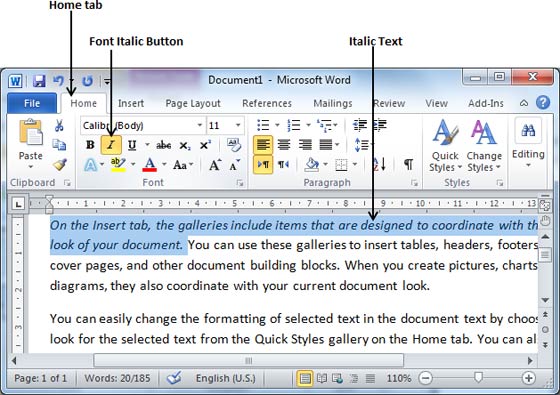The image size is (560, 395).
Task: Click Page: 1 of 1 indicator
Action: pyautogui.click(x=40, y=378)
